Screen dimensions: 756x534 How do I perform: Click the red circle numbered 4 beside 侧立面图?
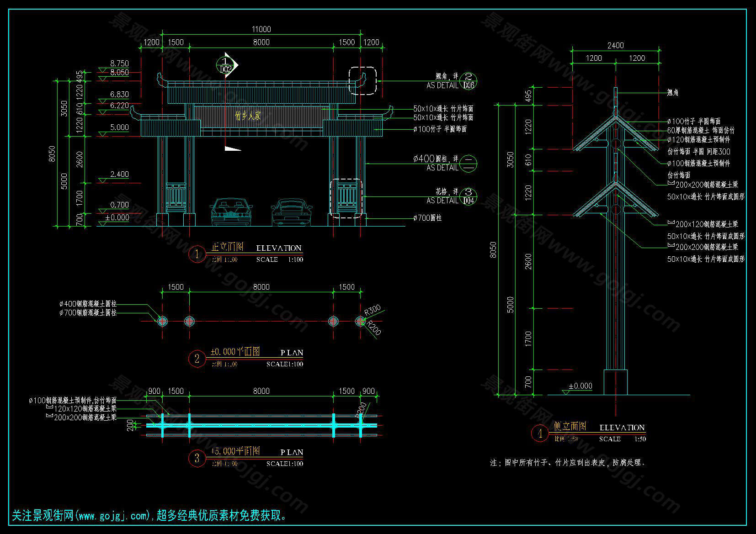coord(540,433)
